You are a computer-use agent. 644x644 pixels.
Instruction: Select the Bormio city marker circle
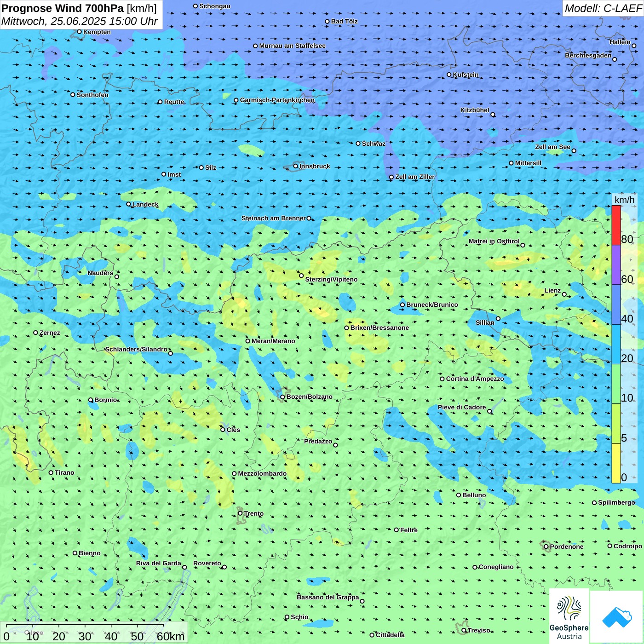click(x=91, y=400)
